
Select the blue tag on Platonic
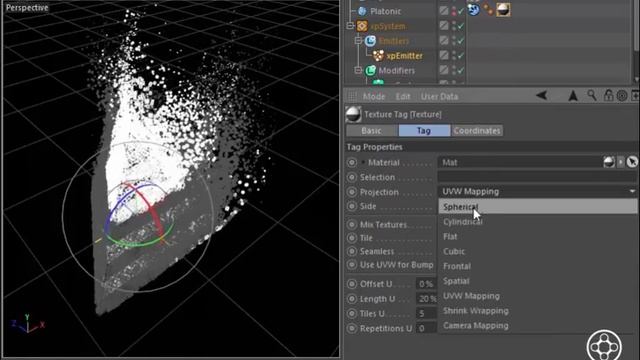(473, 10)
